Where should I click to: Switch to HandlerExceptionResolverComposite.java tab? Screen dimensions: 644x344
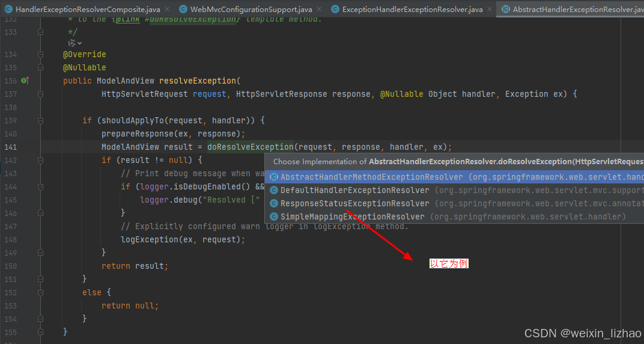coord(87,9)
